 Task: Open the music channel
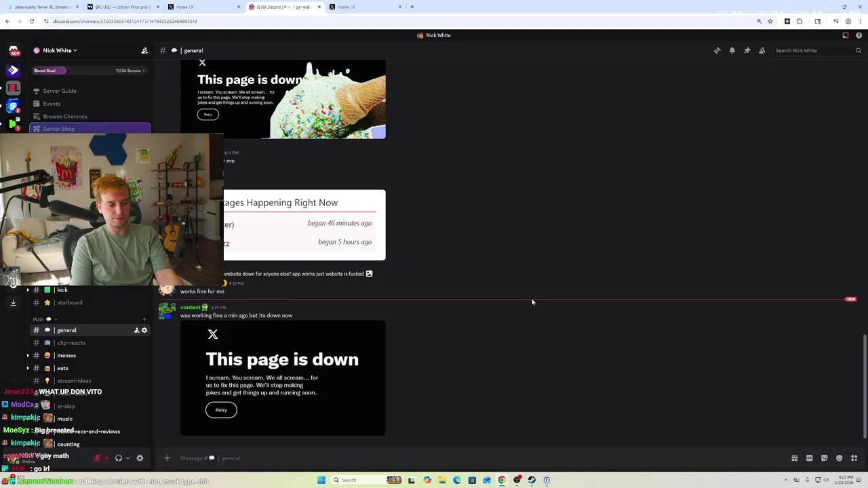point(65,419)
